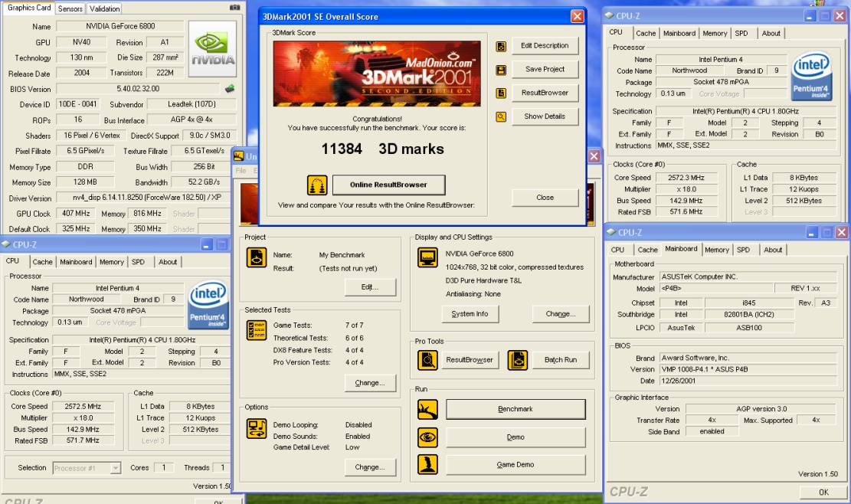Click Change button in Display and CPU Settings
Image resolution: width=851 pixels, height=504 pixels.
click(561, 313)
